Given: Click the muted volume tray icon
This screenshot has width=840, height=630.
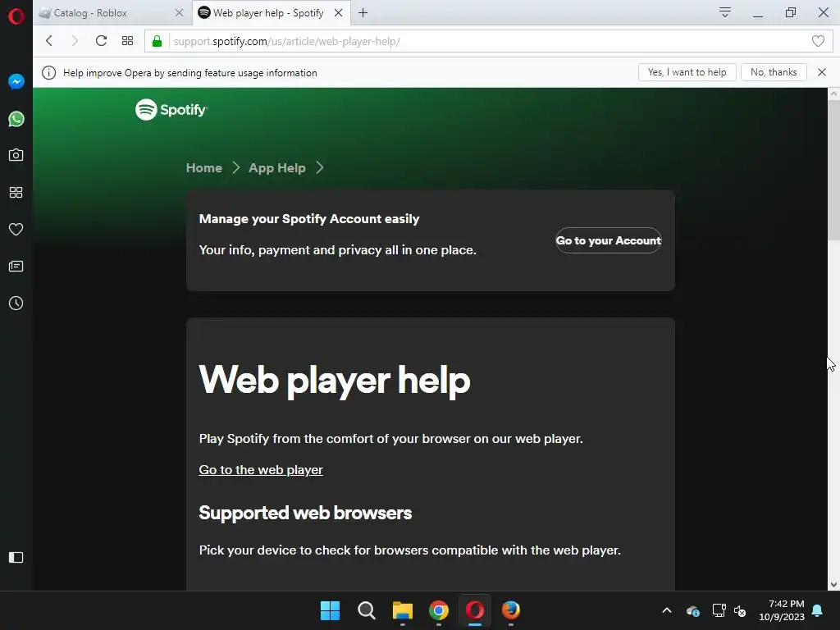Looking at the screenshot, I should point(741,610).
